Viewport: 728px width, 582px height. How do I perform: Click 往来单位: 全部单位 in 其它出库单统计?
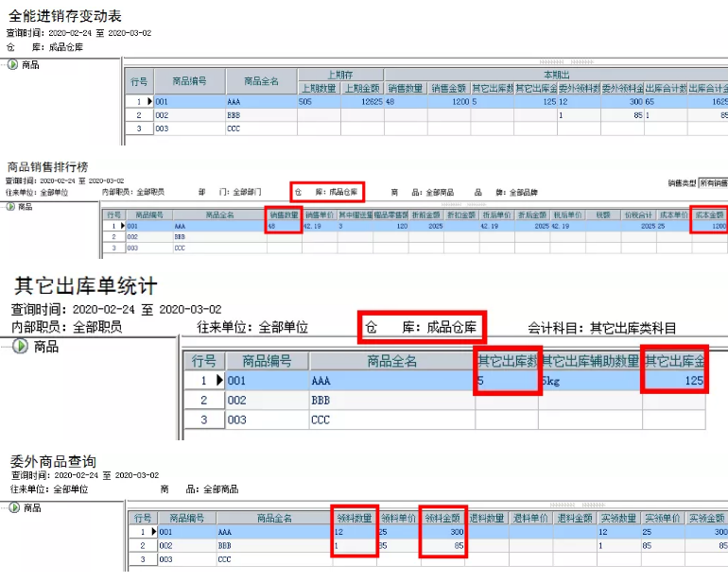(252, 327)
